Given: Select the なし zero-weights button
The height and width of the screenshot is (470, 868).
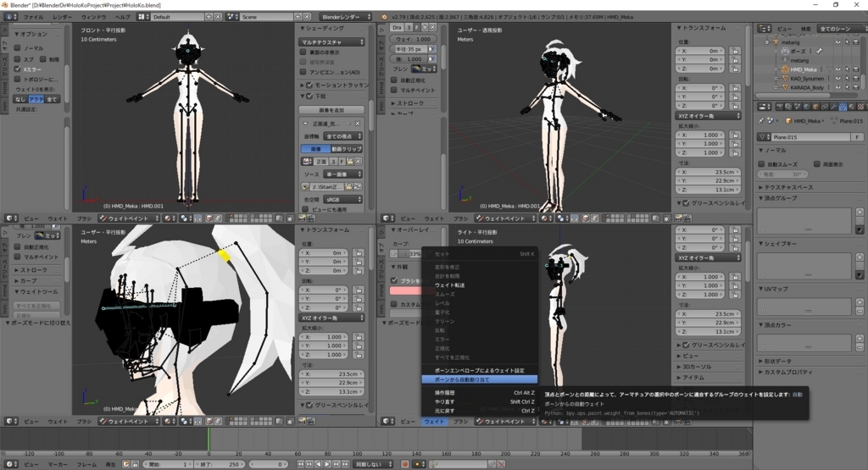Looking at the screenshot, I should pyautogui.click(x=20, y=99).
